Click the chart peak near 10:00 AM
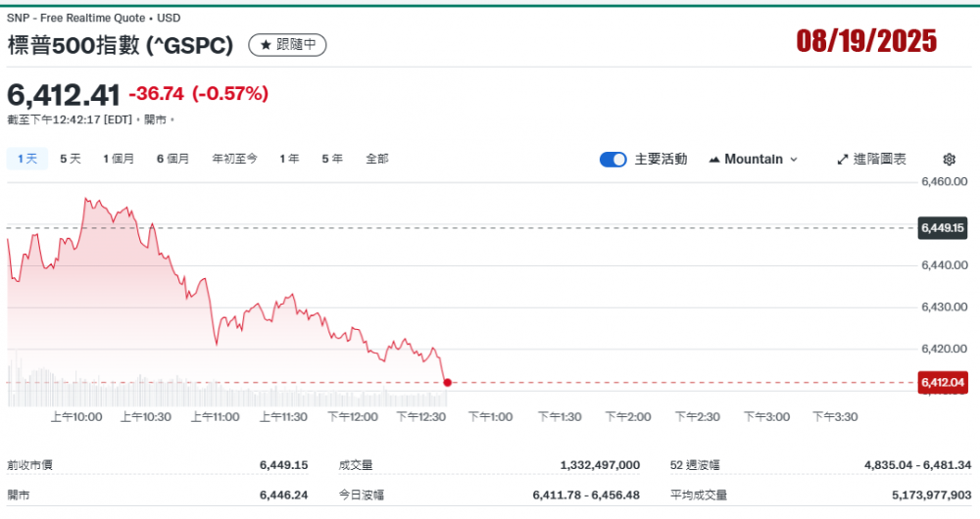This screenshot has width=980, height=519. (87, 199)
